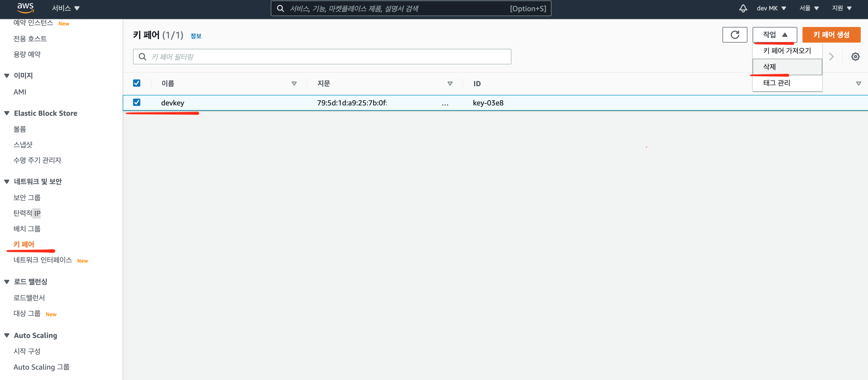Screen dimensions: 868x380
Task: Click search magnifier in top search bar
Action: pos(280,8)
